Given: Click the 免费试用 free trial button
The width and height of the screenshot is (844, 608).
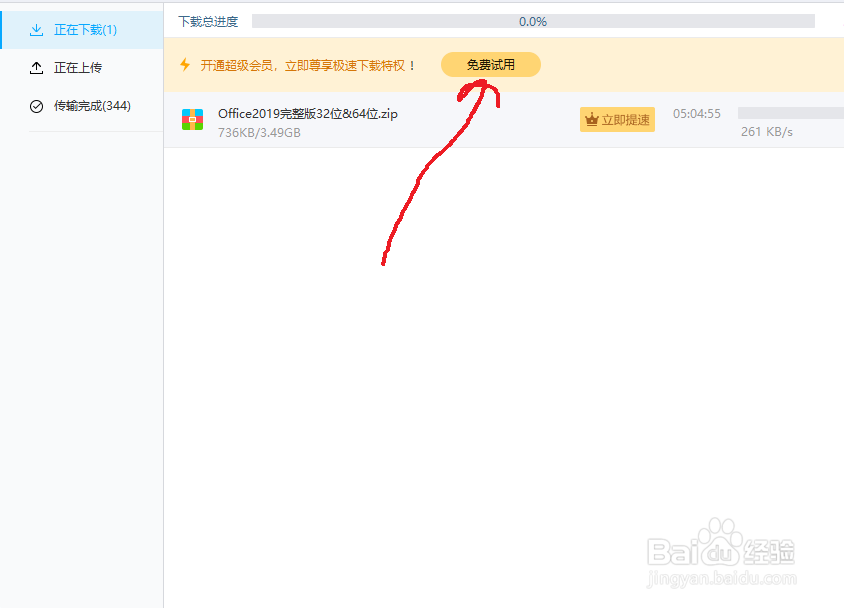Looking at the screenshot, I should coord(490,65).
